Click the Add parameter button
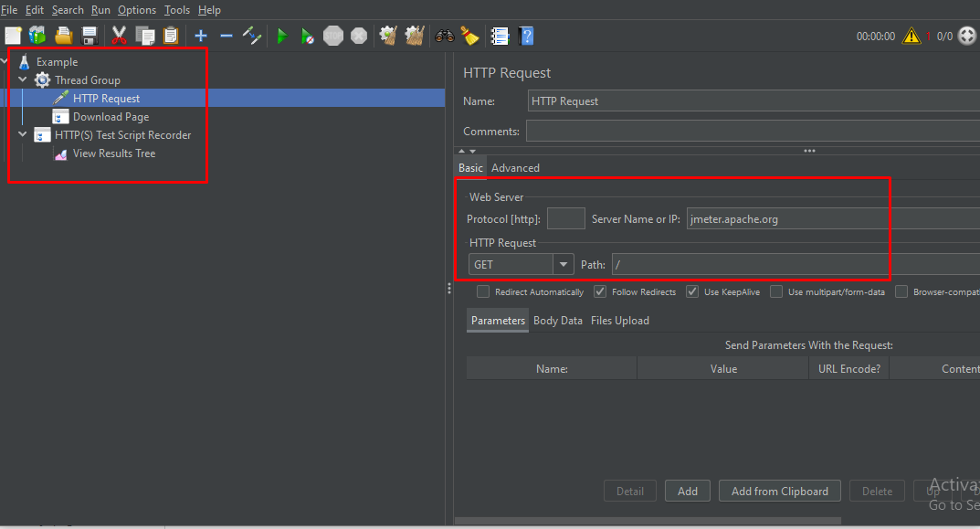 click(688, 491)
